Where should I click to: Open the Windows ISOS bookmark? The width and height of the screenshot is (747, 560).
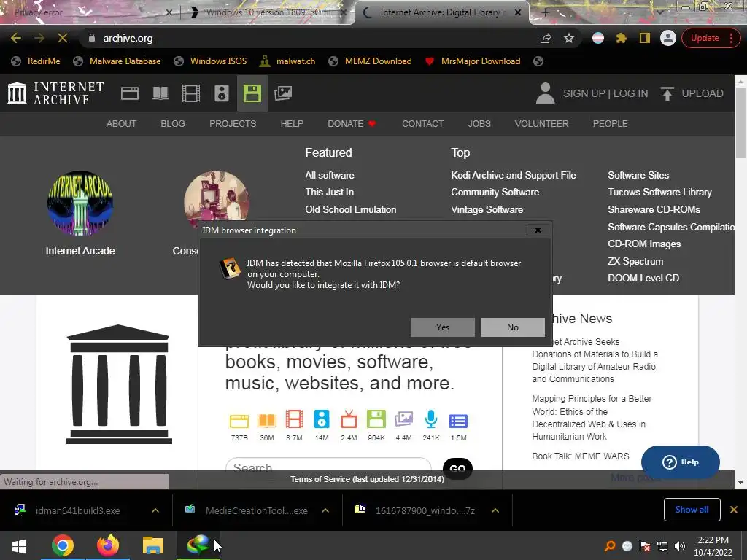point(210,61)
